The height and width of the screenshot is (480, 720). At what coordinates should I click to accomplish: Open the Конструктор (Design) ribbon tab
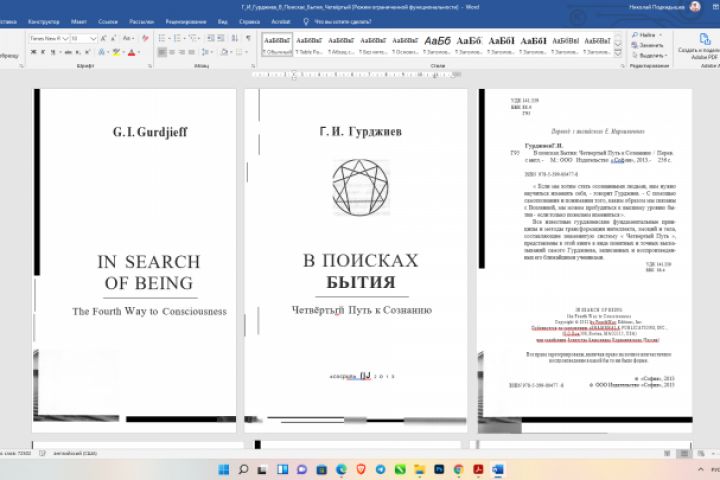(44, 22)
